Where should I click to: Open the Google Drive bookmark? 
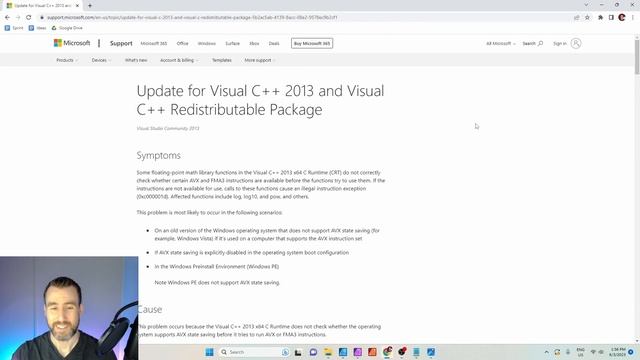[67, 28]
